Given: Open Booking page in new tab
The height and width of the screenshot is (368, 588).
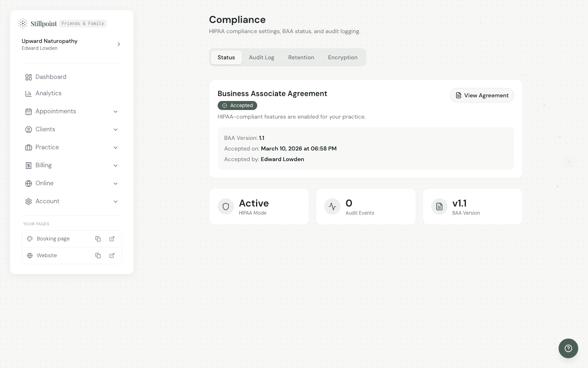Looking at the screenshot, I should point(112,239).
